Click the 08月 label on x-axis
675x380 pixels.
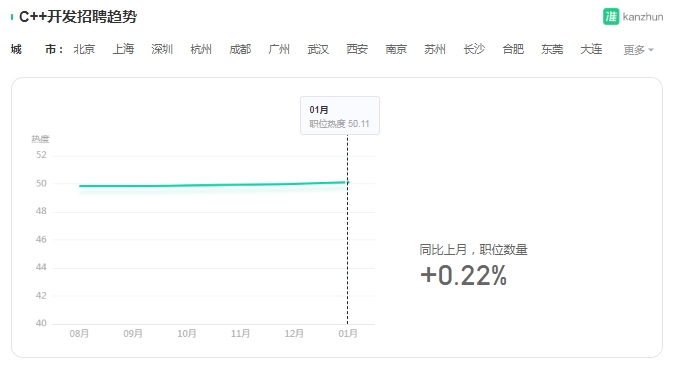click(x=79, y=334)
